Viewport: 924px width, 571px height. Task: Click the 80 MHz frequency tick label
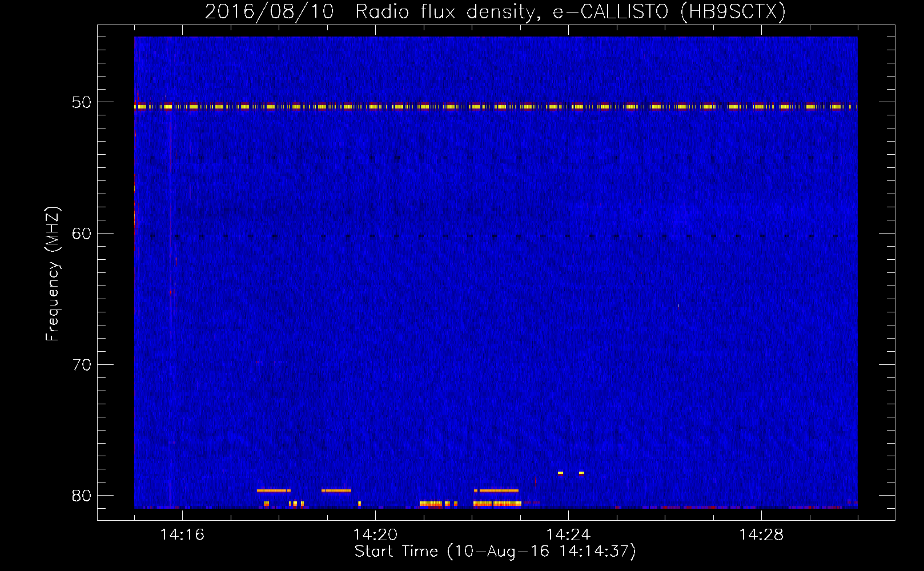click(81, 496)
